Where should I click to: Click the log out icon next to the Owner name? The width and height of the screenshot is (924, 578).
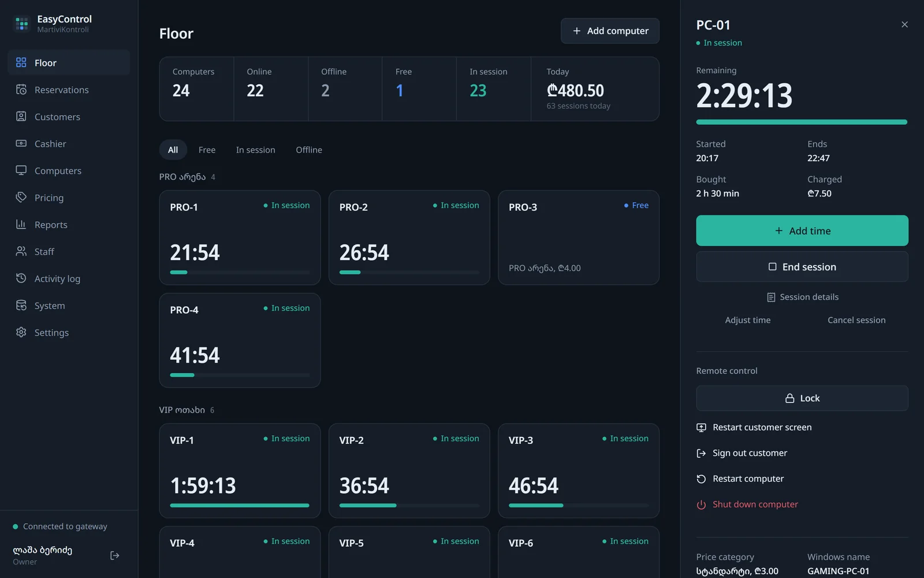[115, 555]
